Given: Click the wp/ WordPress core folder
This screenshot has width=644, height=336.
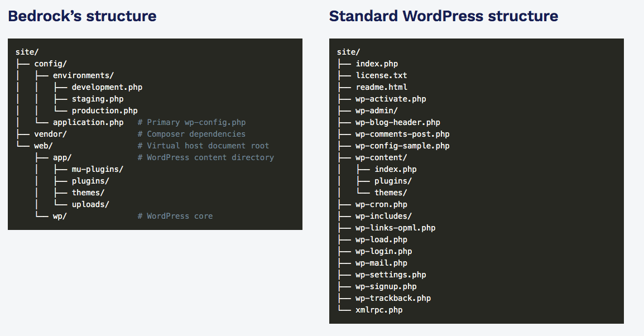Looking at the screenshot, I should [x=60, y=216].
